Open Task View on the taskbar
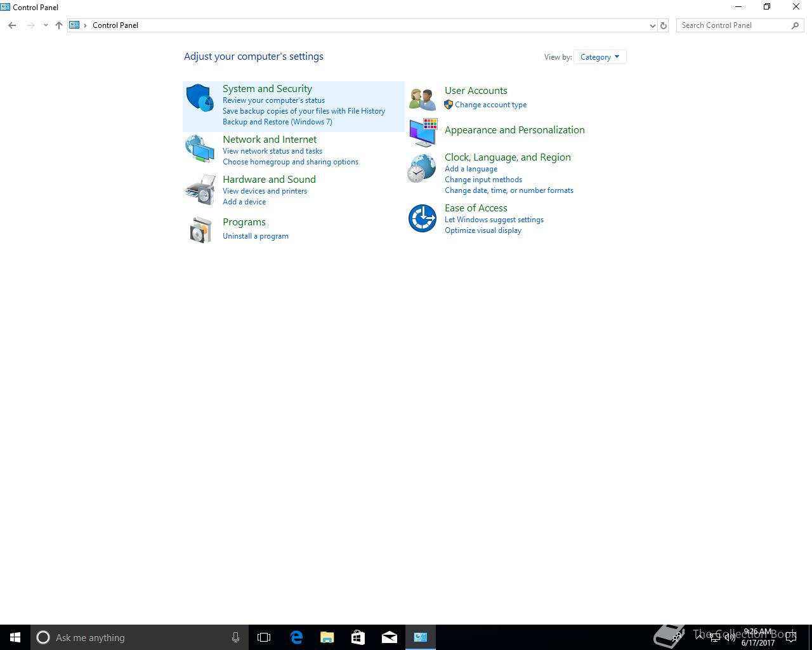 (x=264, y=637)
